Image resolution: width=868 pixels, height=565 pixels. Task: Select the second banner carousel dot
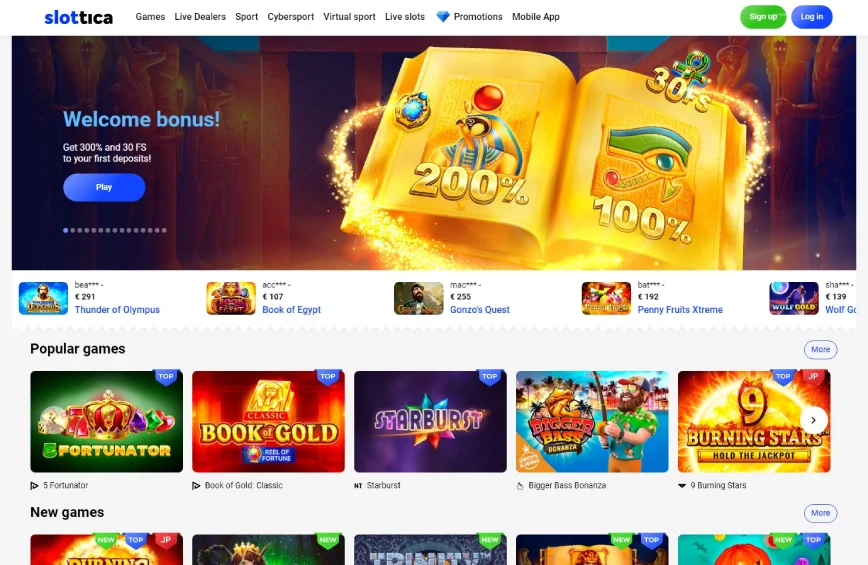[x=73, y=230]
